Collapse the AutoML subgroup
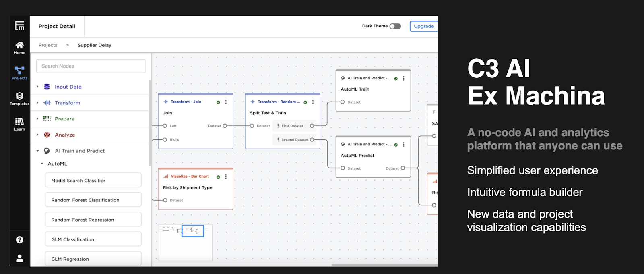644x274 pixels. 42,164
